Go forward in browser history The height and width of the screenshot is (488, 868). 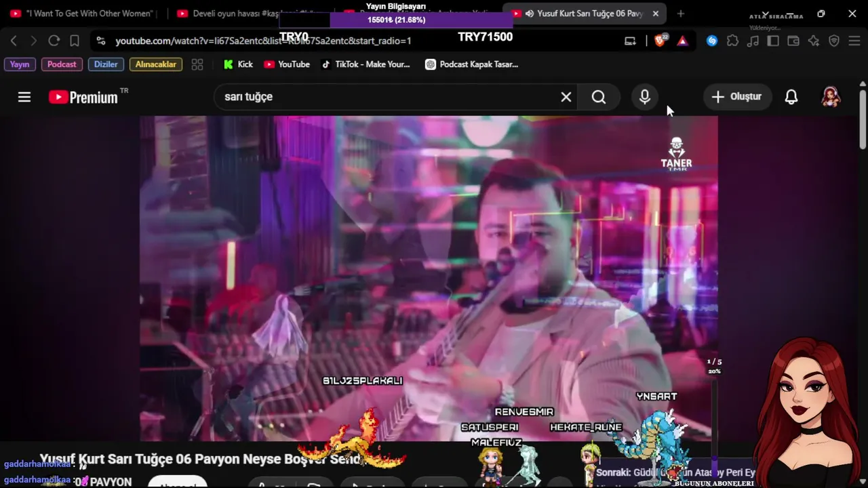pos(33,41)
